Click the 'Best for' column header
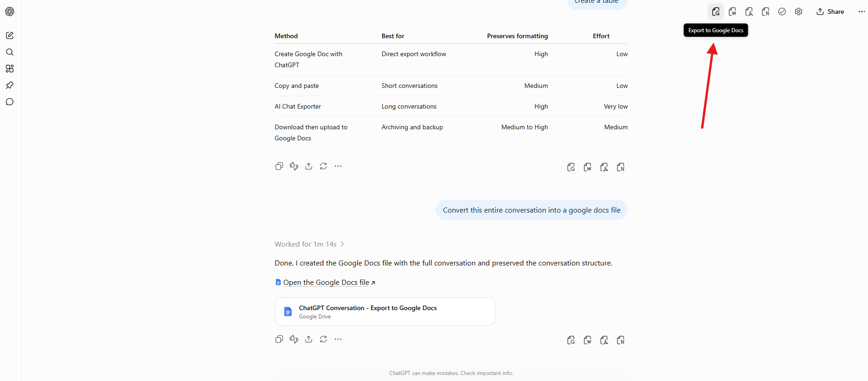The image size is (868, 381). [393, 36]
